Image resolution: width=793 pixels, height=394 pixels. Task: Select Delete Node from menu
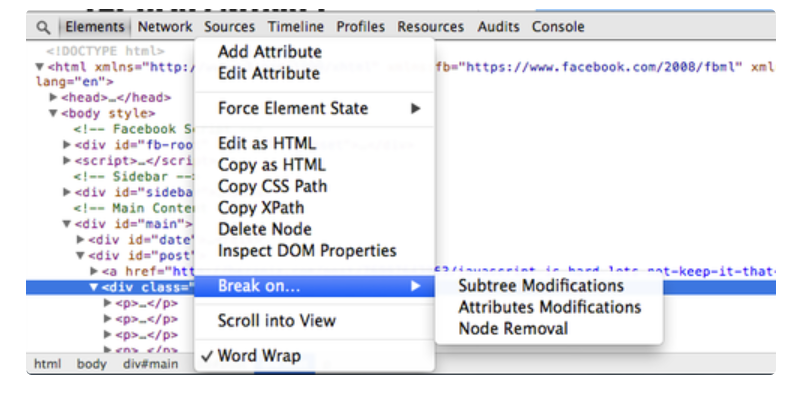tap(314, 229)
